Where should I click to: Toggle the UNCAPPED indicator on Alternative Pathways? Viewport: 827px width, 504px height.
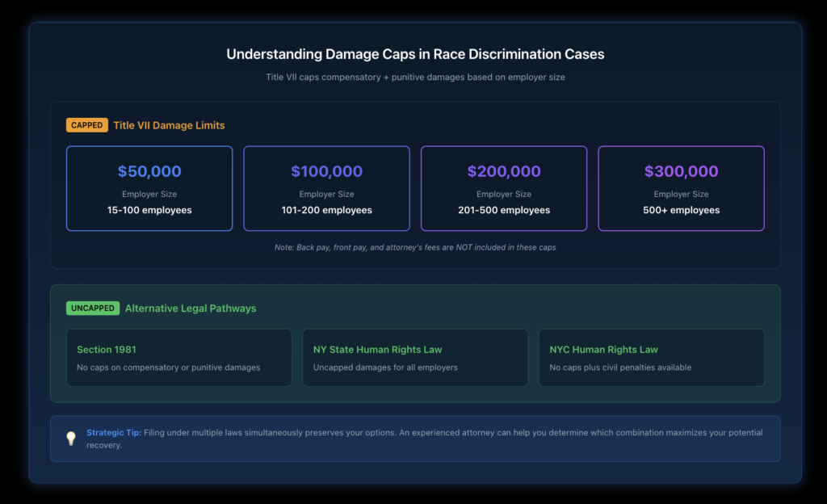93,308
